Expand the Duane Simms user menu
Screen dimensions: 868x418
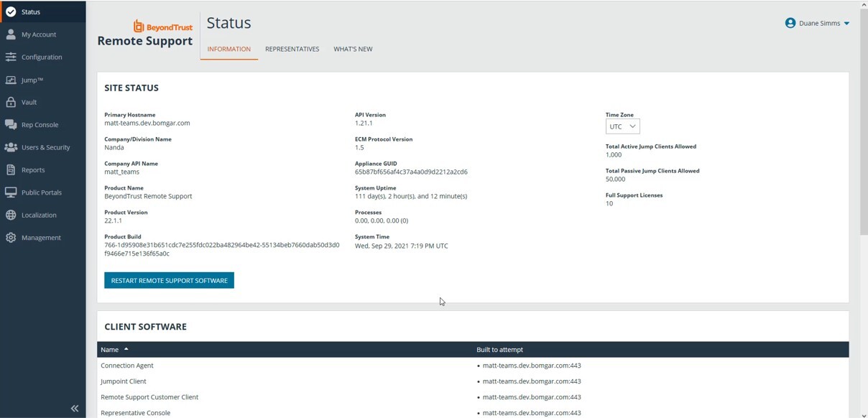click(817, 23)
